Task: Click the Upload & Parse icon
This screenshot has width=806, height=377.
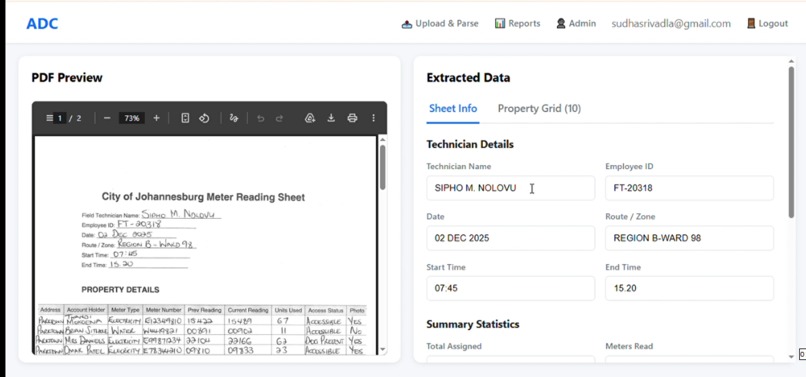Action: [407, 24]
